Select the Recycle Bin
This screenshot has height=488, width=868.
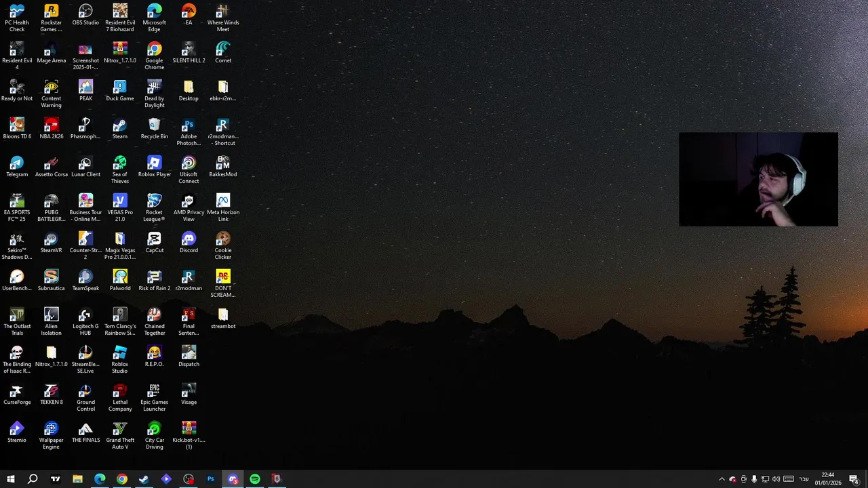click(154, 129)
